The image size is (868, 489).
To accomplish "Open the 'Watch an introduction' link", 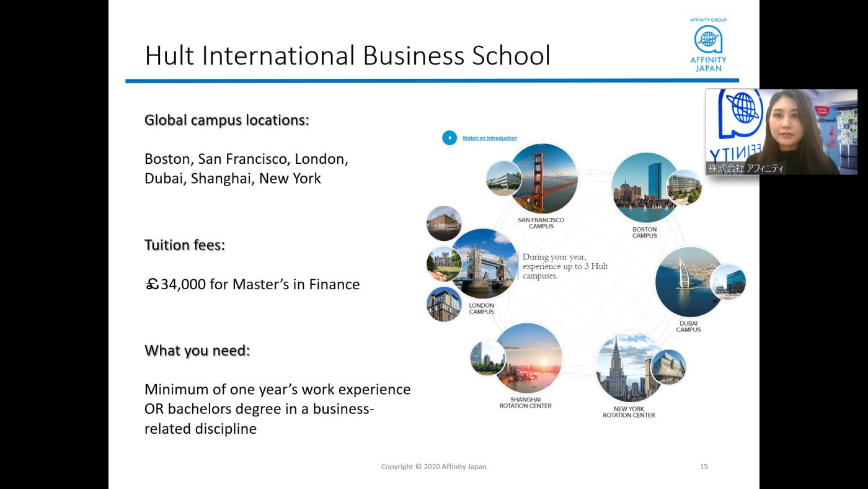I will pos(489,138).
